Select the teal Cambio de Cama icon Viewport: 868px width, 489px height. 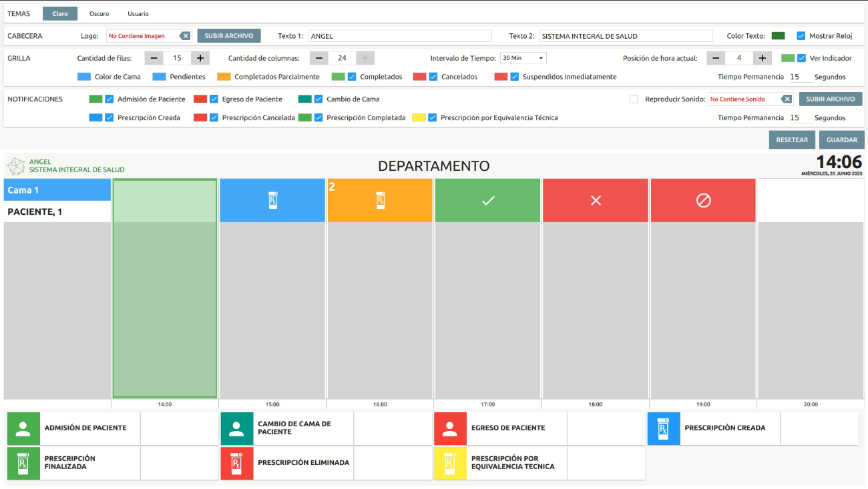point(237,428)
